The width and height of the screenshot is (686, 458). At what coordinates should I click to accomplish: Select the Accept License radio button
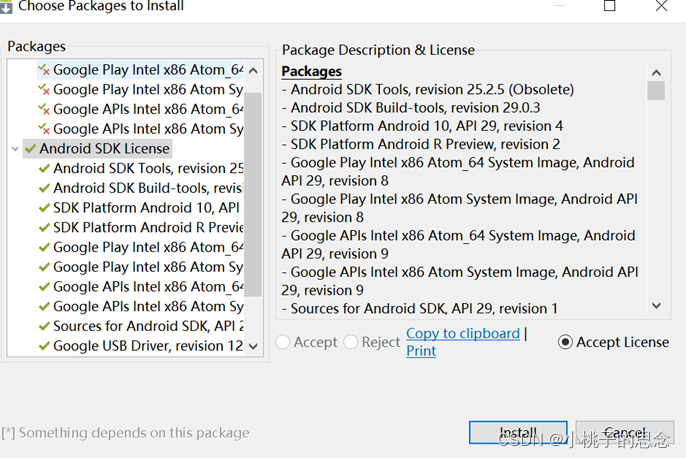click(x=566, y=342)
